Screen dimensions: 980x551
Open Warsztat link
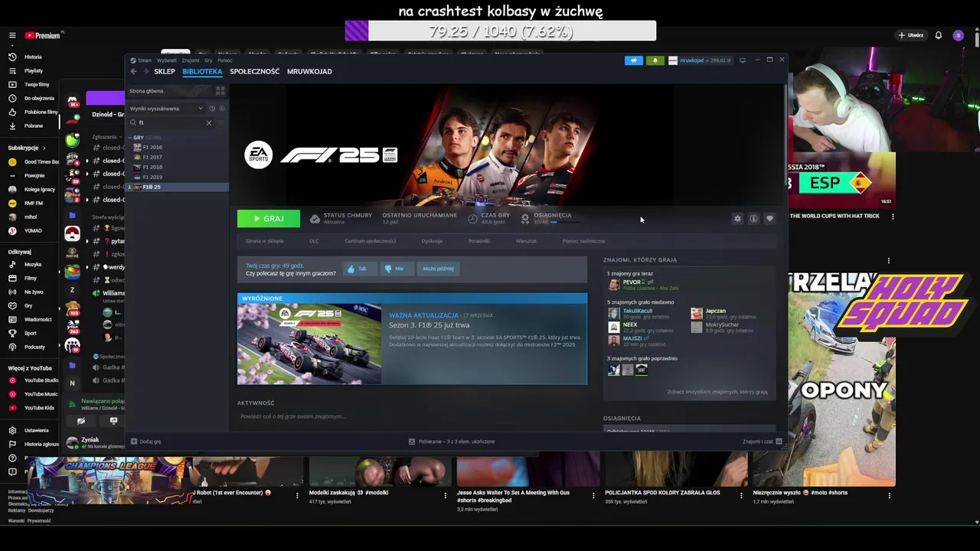tap(526, 241)
